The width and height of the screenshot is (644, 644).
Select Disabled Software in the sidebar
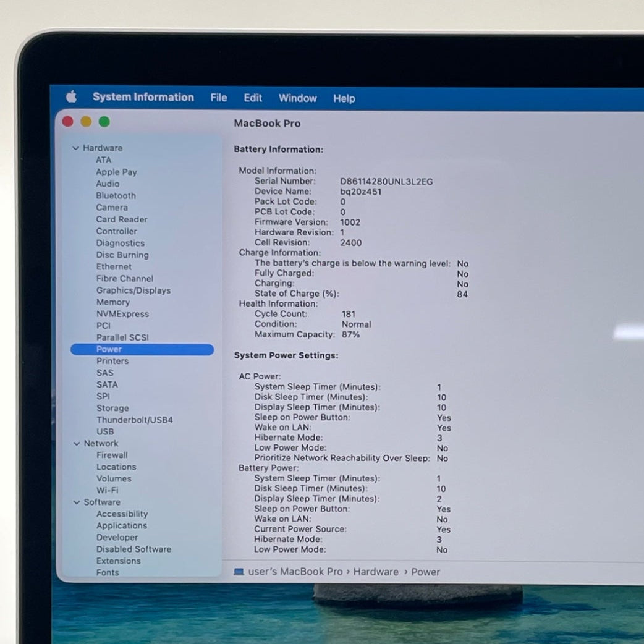pos(134,549)
